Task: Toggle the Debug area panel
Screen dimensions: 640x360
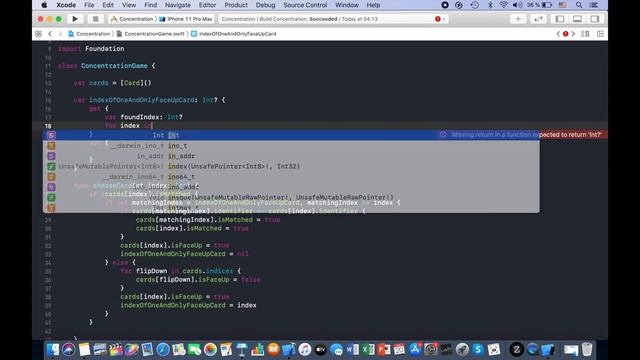Action: click(577, 19)
